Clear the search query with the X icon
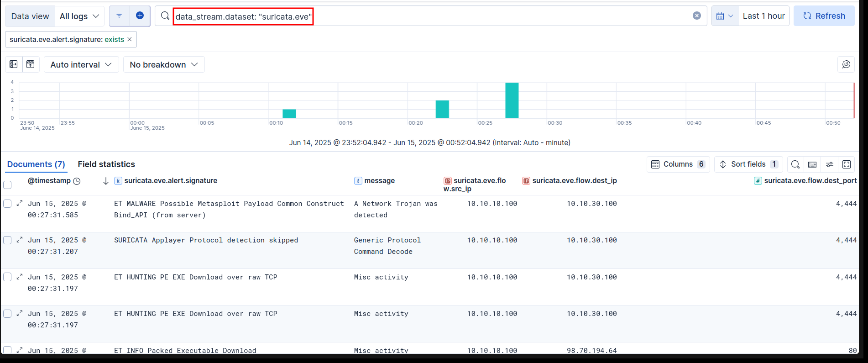 tap(696, 16)
